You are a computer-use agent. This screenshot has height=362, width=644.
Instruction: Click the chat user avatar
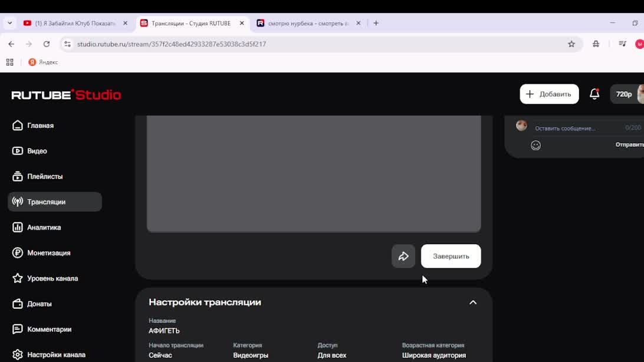click(521, 125)
